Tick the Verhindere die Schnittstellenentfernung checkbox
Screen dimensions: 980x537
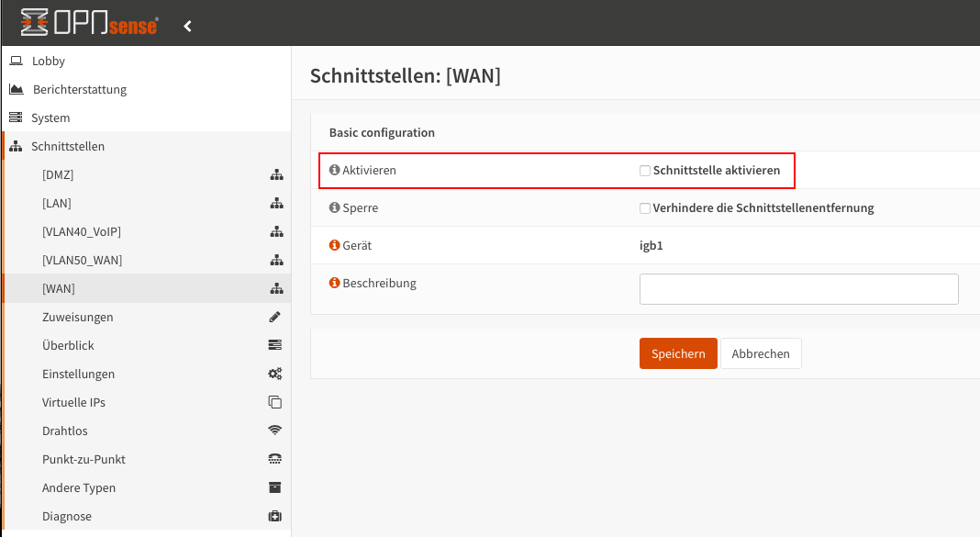click(645, 208)
